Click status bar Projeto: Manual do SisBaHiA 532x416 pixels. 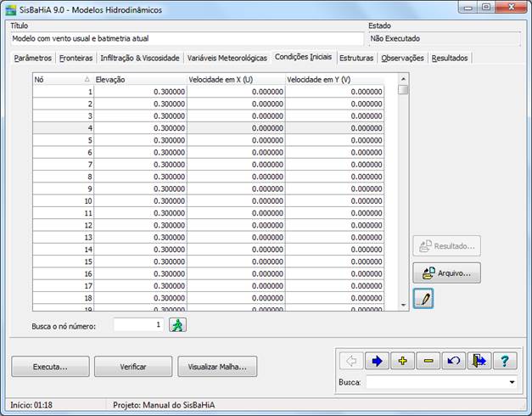tap(164, 405)
